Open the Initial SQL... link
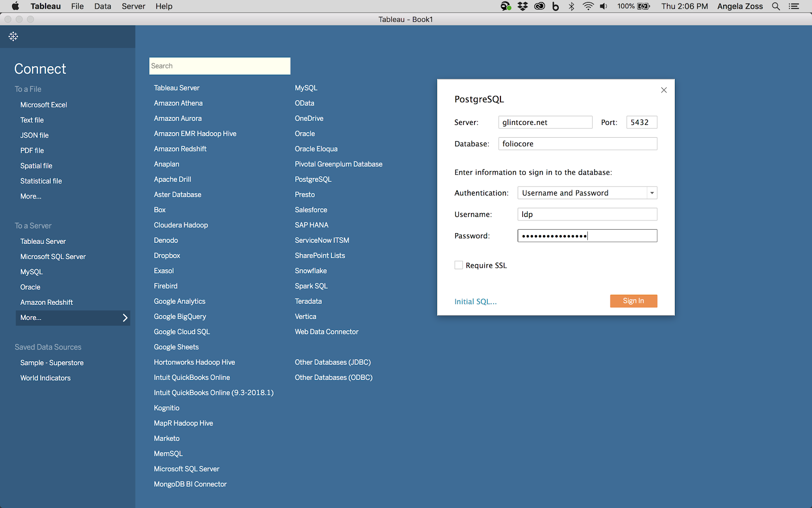812x508 pixels. [476, 302]
